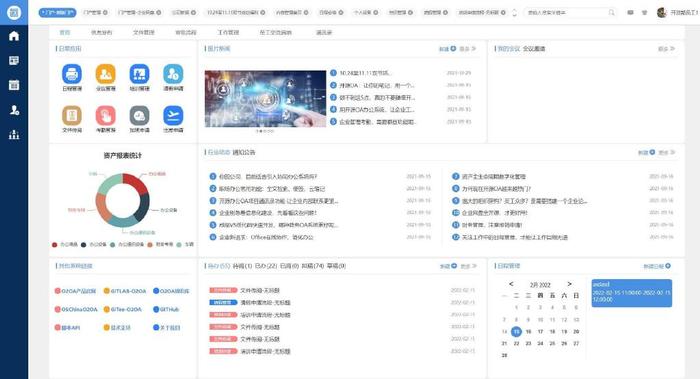Go to next month in calendar
This screenshot has height=379, width=700.
(x=569, y=284)
